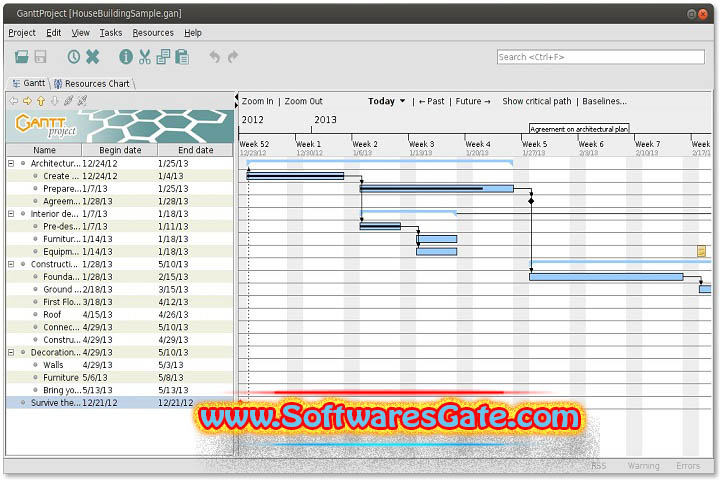Click the Name column header

pyautogui.click(x=44, y=150)
